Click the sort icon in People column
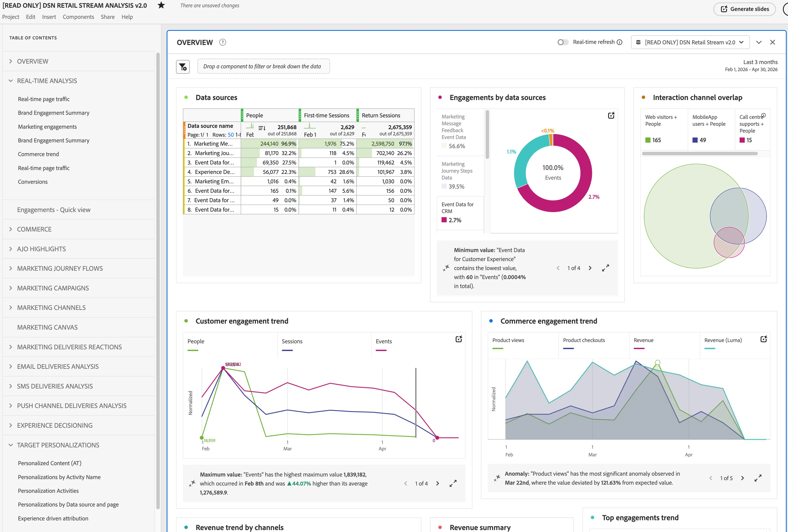This screenshot has height=532, width=788. [x=262, y=128]
